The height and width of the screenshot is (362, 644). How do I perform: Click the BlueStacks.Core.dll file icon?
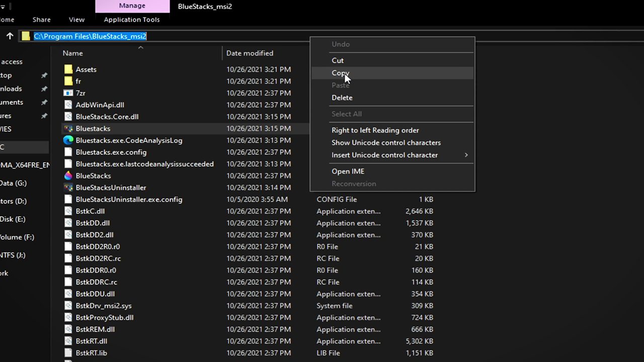click(68, 117)
